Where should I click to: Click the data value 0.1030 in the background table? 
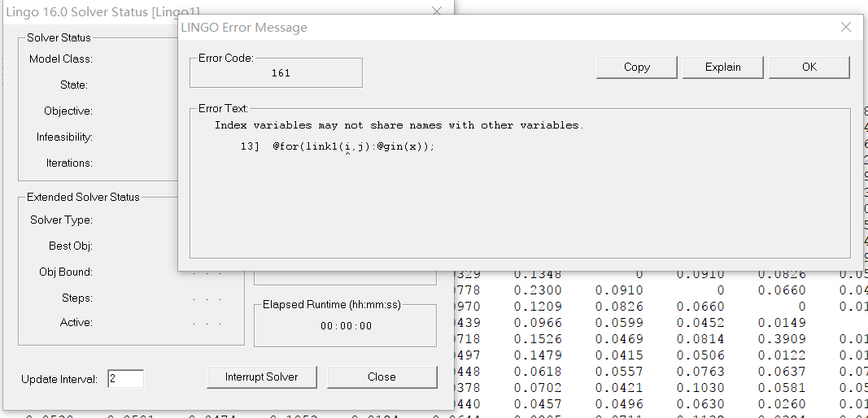700,388
